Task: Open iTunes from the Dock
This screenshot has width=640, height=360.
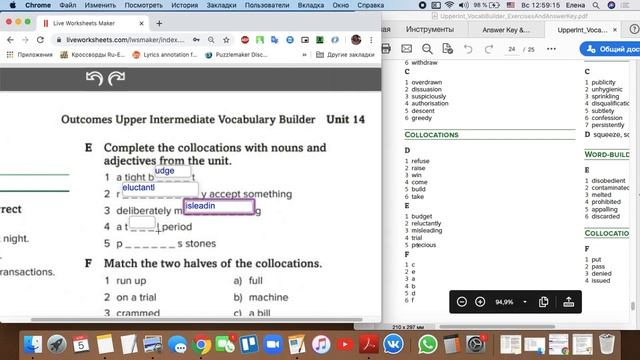Action: (321, 344)
